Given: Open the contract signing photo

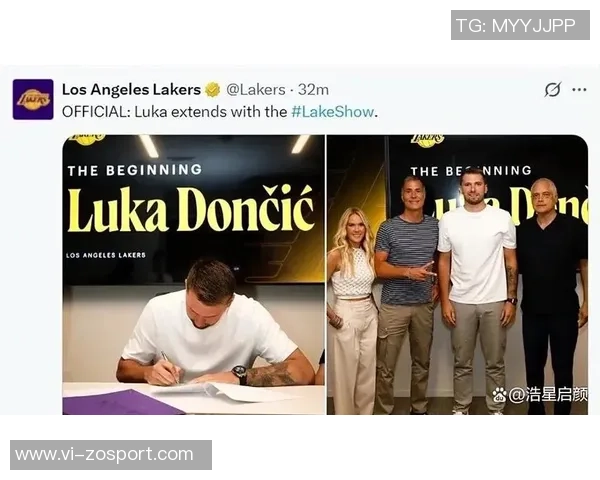Looking at the screenshot, I should coord(194,274).
